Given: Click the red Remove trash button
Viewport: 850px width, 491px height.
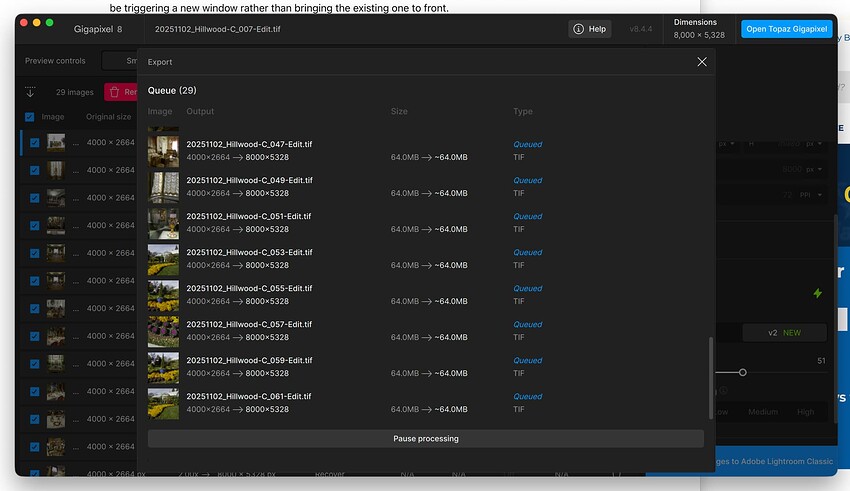Looking at the screenshot, I should click(121, 92).
